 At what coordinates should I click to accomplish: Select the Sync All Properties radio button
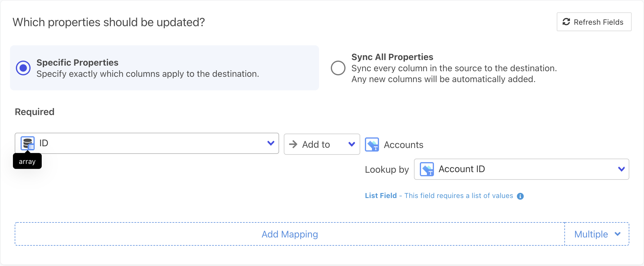pyautogui.click(x=338, y=68)
